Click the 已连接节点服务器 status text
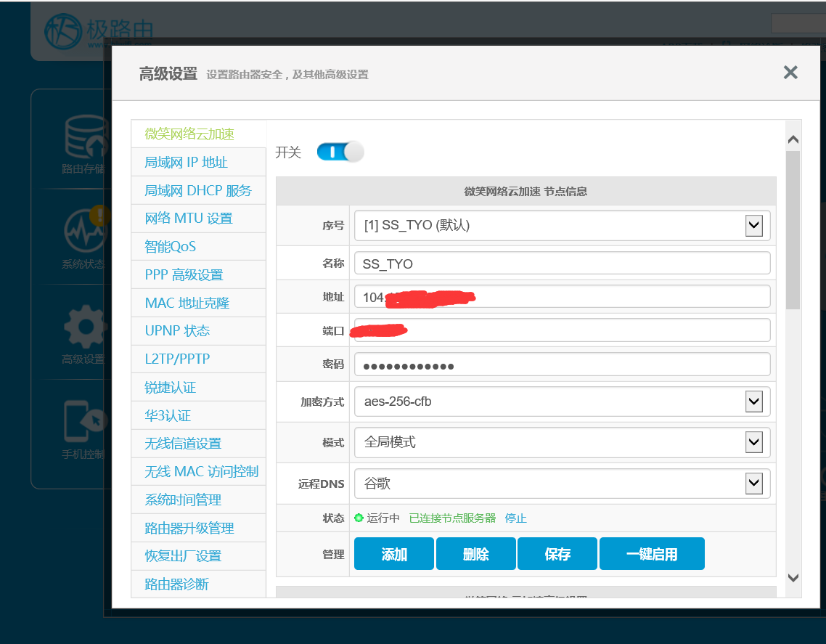 click(x=452, y=518)
